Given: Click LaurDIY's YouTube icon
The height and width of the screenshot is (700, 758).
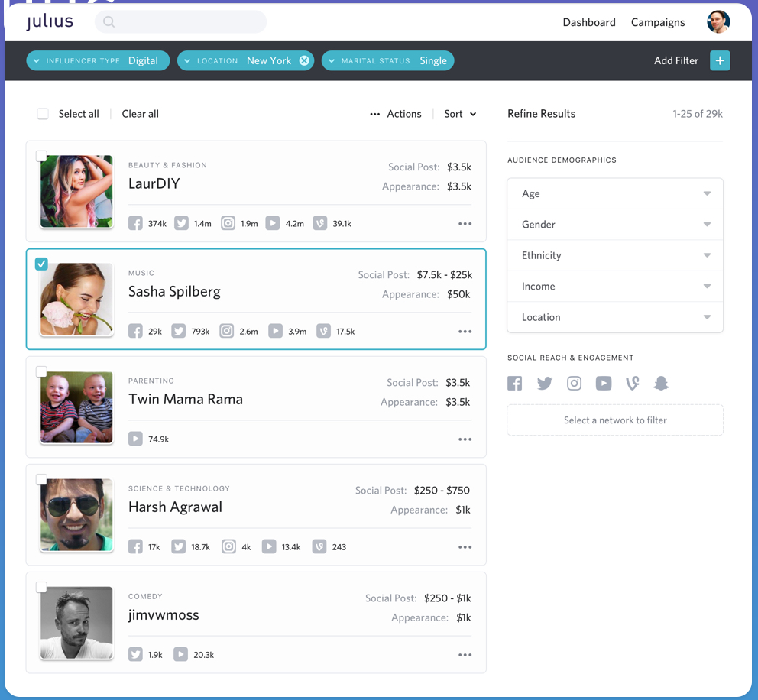Looking at the screenshot, I should [x=273, y=223].
